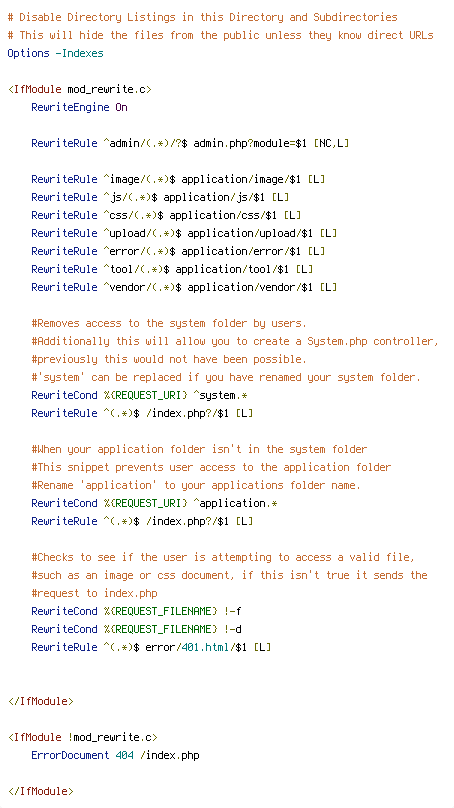Click the css rewrite rule line
Screen dimensions: 454x808
(x=166, y=215)
